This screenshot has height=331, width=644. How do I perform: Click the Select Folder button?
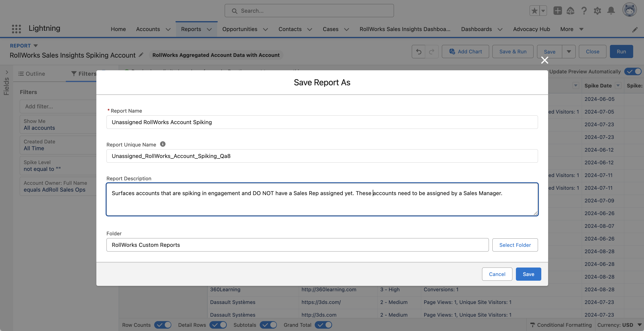click(x=515, y=245)
